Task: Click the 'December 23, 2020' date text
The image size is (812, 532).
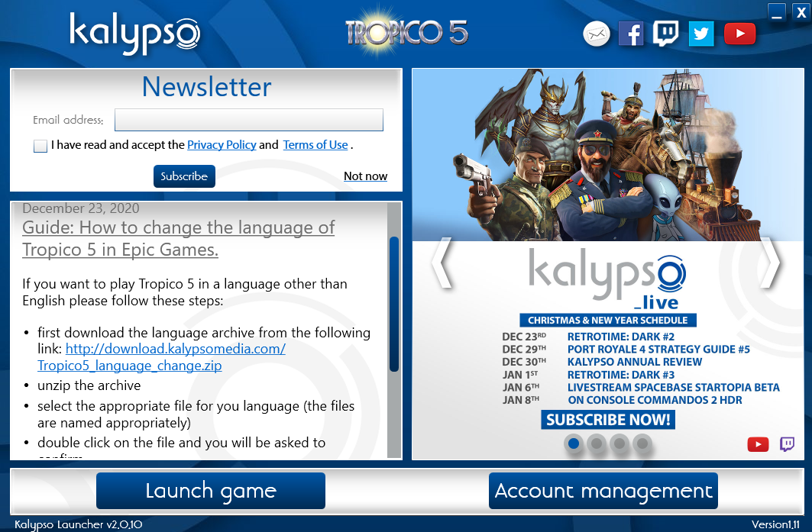Action: (81, 208)
